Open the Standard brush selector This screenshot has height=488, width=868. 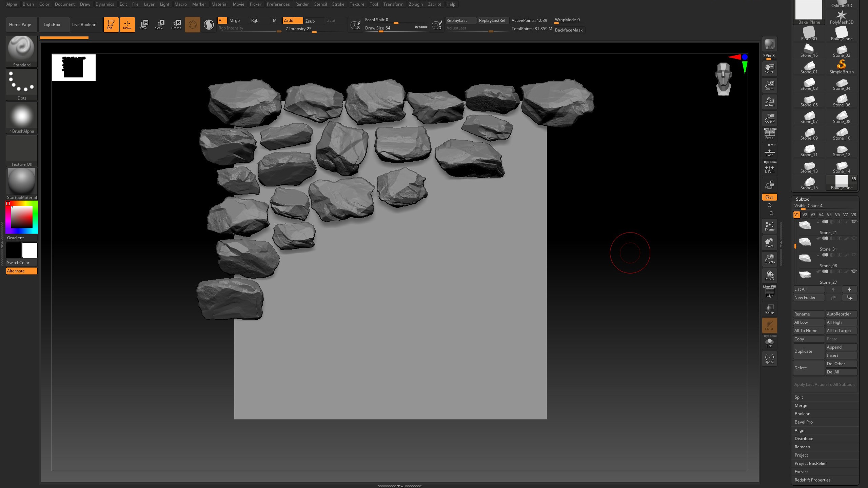pyautogui.click(x=22, y=51)
